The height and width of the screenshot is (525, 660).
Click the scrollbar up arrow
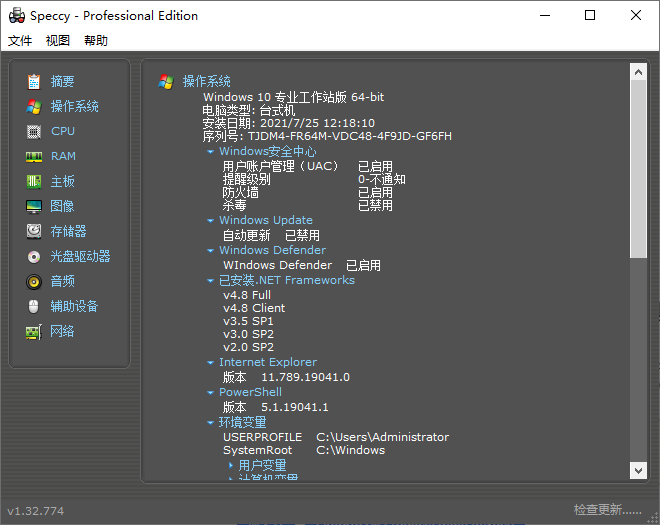(638, 72)
